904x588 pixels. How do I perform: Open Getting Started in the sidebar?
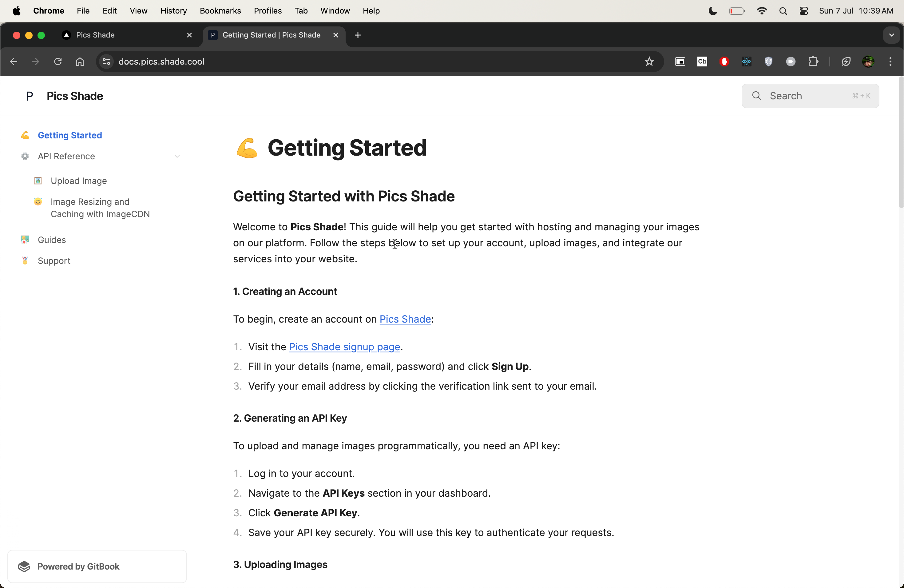pos(70,135)
